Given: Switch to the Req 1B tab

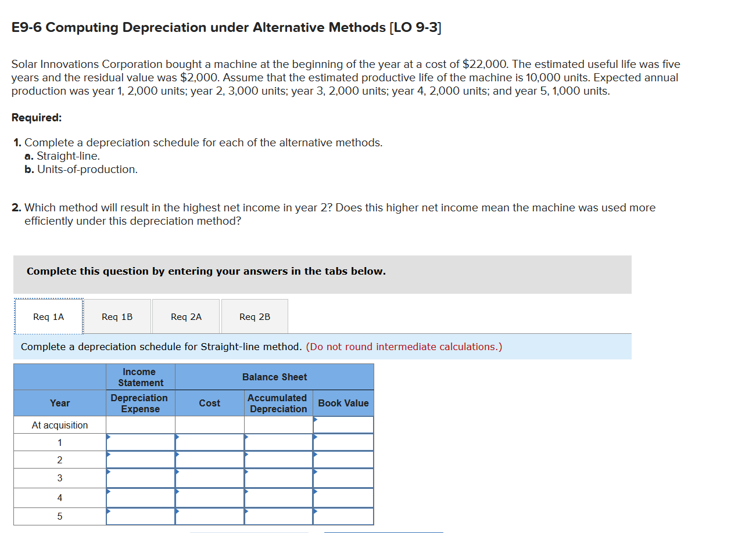Looking at the screenshot, I should (116, 316).
